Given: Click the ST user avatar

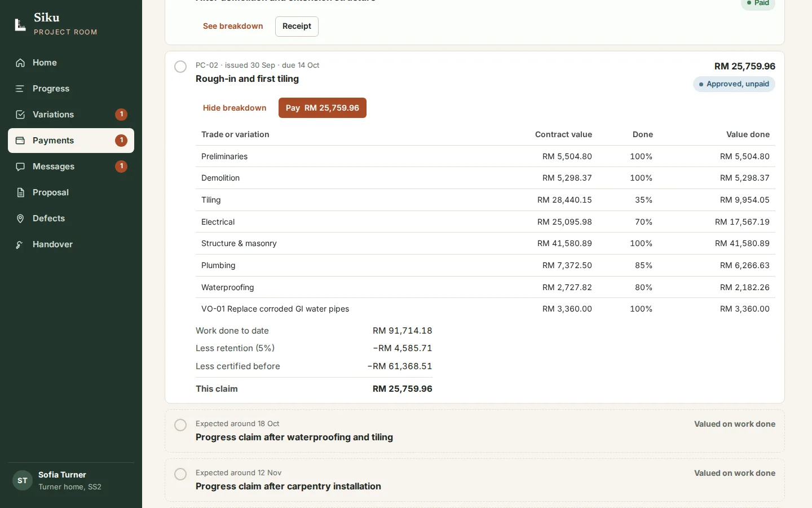Looking at the screenshot, I should click(23, 480).
